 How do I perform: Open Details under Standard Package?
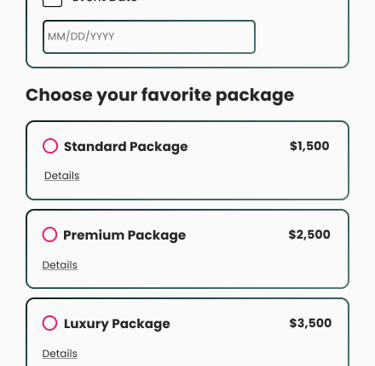(62, 176)
